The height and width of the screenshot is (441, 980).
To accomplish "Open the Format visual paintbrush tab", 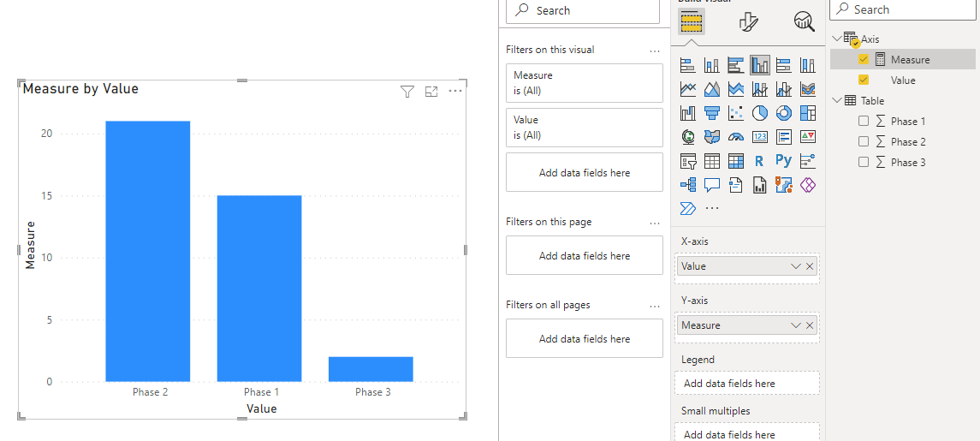I will 748,22.
